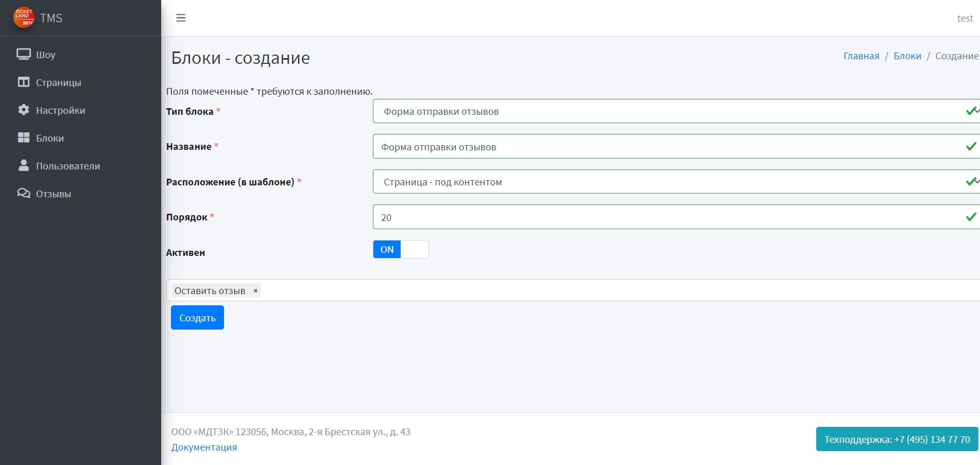
Task: Focus the Порядок input field
Action: pos(676,217)
